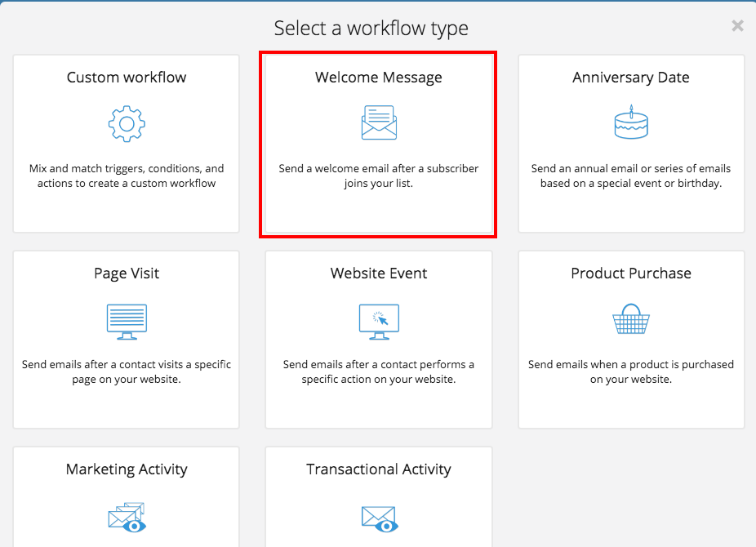Click the Page Visit monitor icon
Viewport: 756px width, 547px height.
click(127, 322)
